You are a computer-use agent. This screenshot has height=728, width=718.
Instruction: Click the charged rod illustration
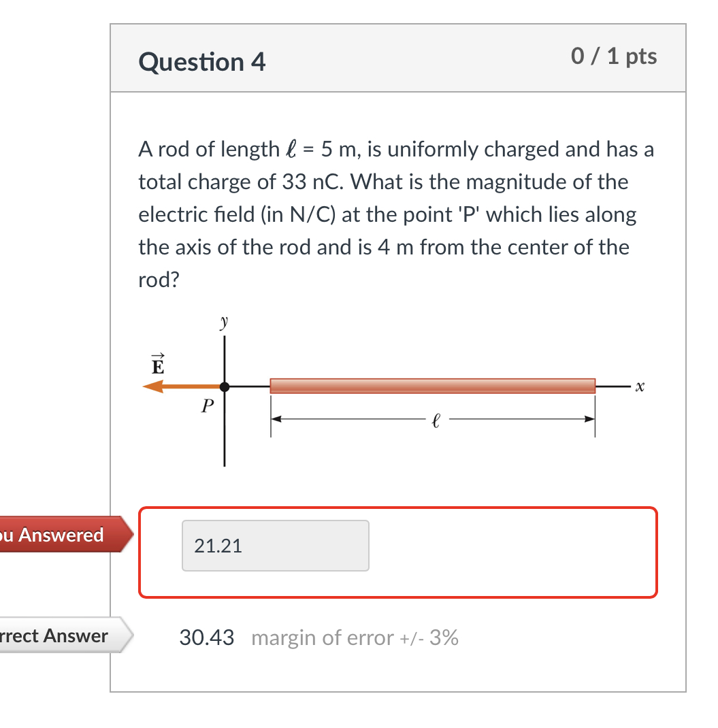click(433, 386)
